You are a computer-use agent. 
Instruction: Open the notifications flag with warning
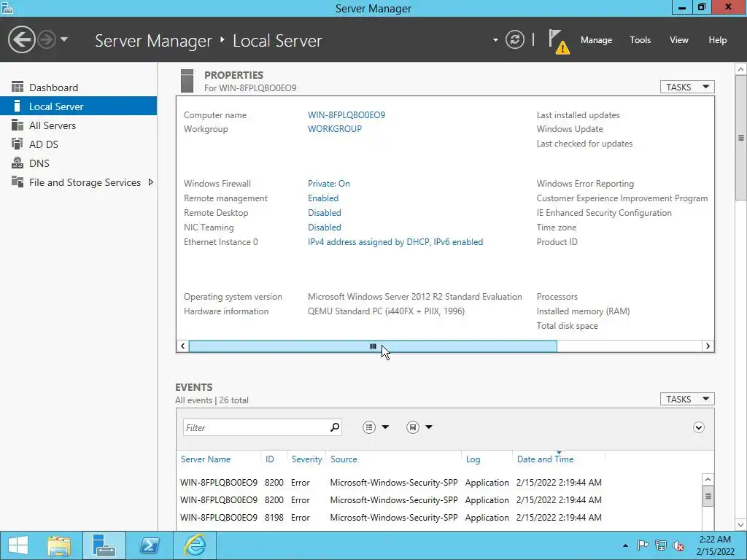pyautogui.click(x=558, y=42)
